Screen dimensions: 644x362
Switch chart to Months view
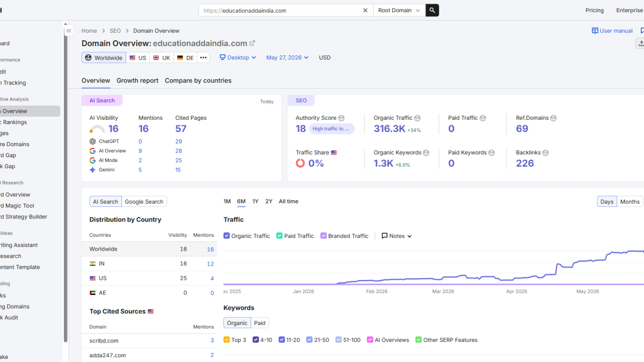(x=630, y=202)
